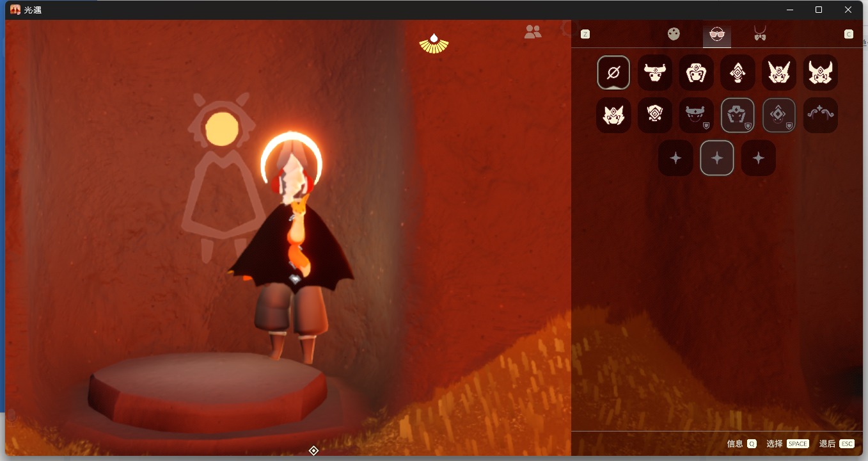Click the diamond marker at bottom center
Image resolution: width=868 pixels, height=461 pixels.
[313, 451]
